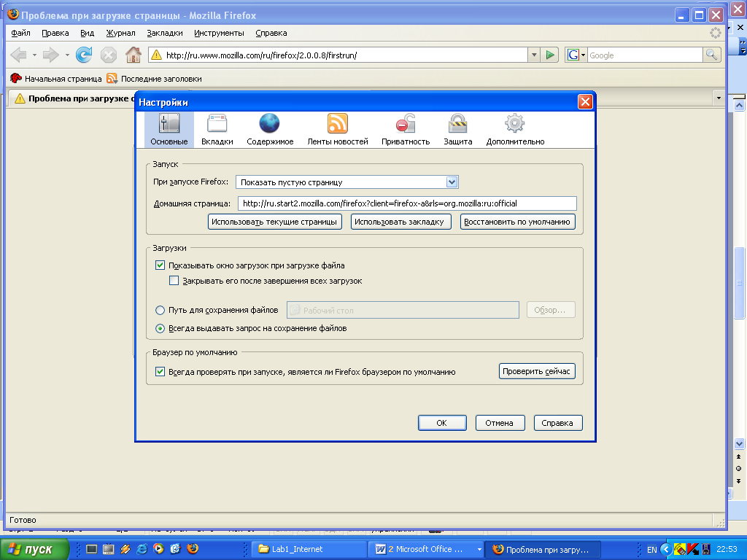Image resolution: width=747 pixels, height=560 pixels.
Task: Click warning icon in address bar
Action: coord(156,55)
